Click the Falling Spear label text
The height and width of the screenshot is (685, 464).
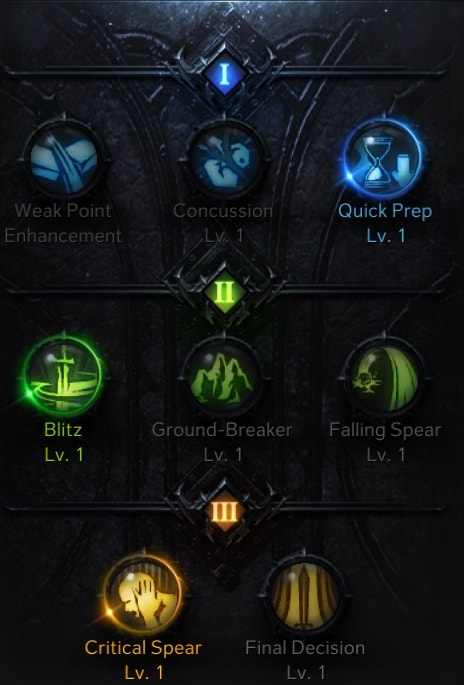point(385,430)
